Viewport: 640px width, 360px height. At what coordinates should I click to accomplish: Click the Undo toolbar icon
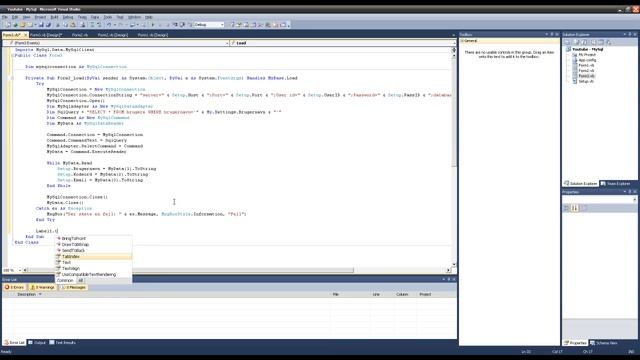(109, 25)
